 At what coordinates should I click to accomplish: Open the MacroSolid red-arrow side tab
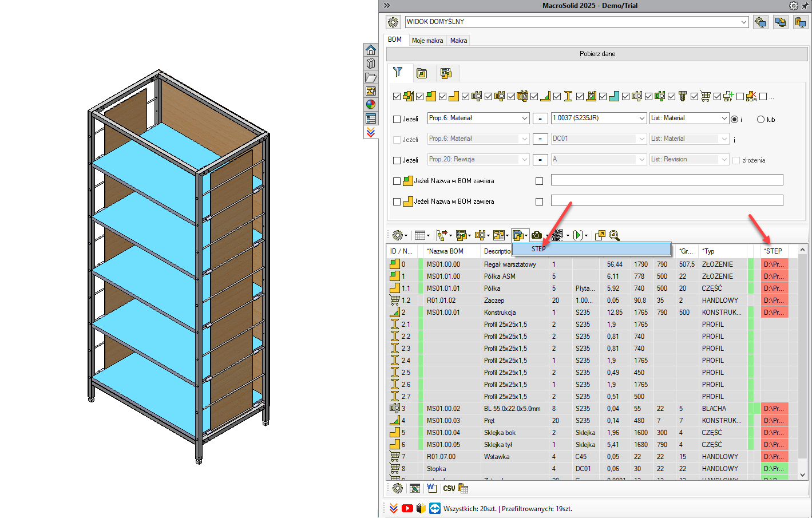click(371, 132)
